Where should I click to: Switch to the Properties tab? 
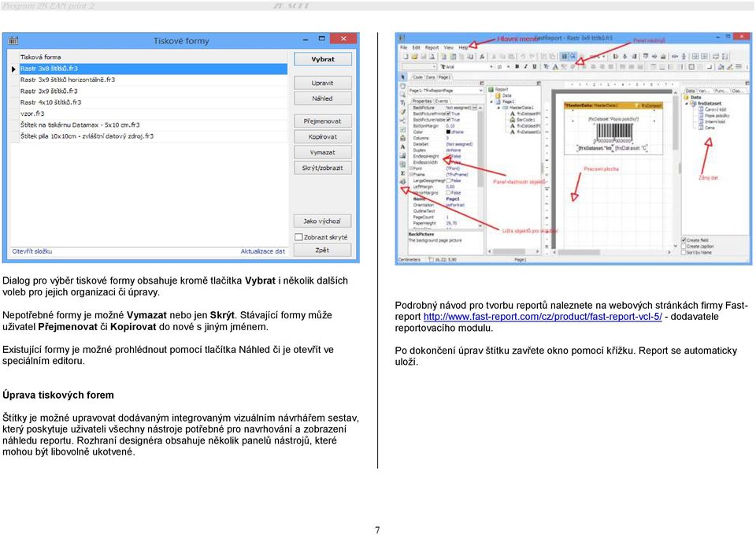(x=422, y=102)
